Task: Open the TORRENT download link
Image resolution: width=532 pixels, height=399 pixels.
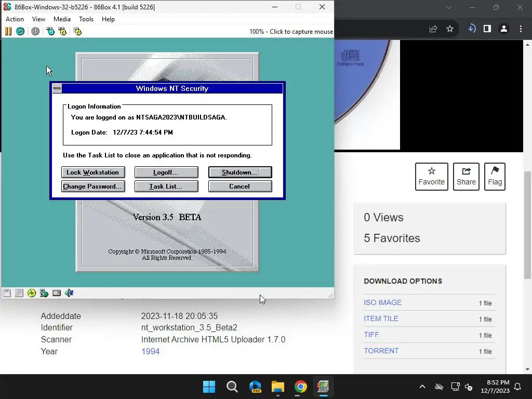Action: coord(381,351)
